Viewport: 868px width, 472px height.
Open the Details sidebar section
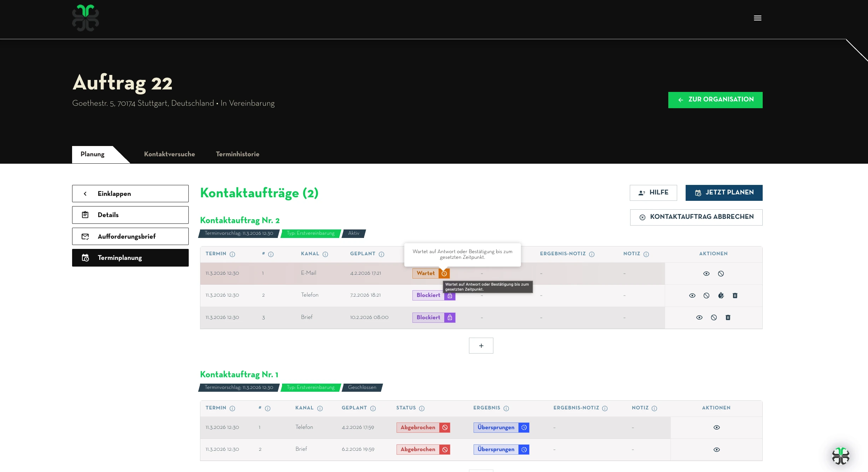coord(130,215)
